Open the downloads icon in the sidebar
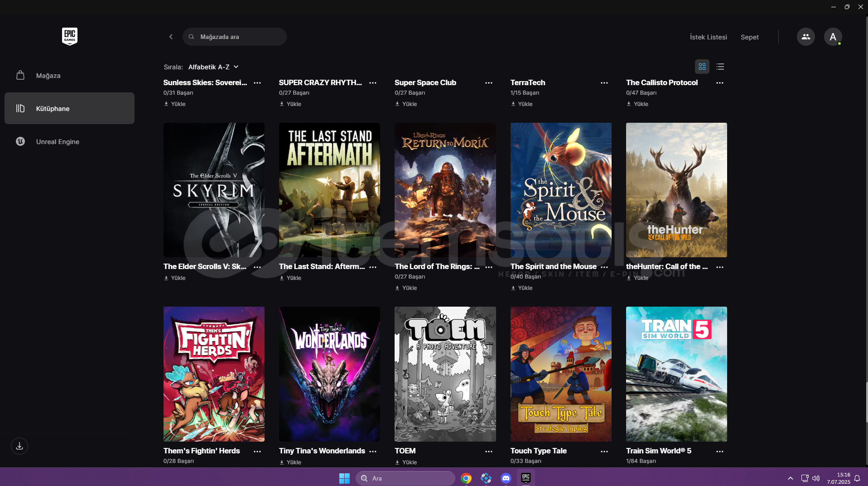 pyautogui.click(x=19, y=446)
